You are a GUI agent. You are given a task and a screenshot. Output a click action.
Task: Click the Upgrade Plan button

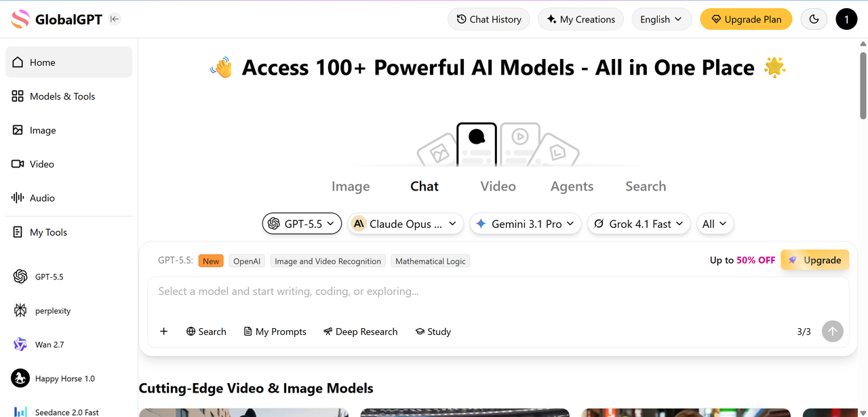(746, 19)
